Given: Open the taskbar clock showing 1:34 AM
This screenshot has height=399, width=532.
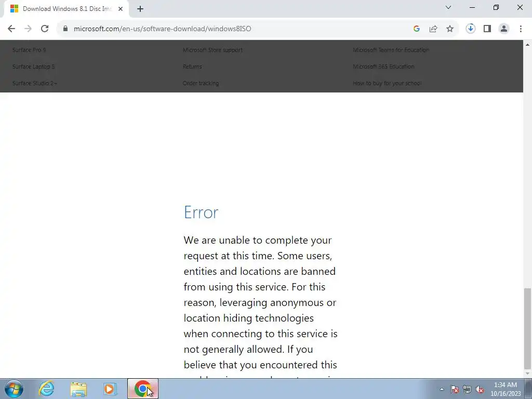Looking at the screenshot, I should point(506,389).
